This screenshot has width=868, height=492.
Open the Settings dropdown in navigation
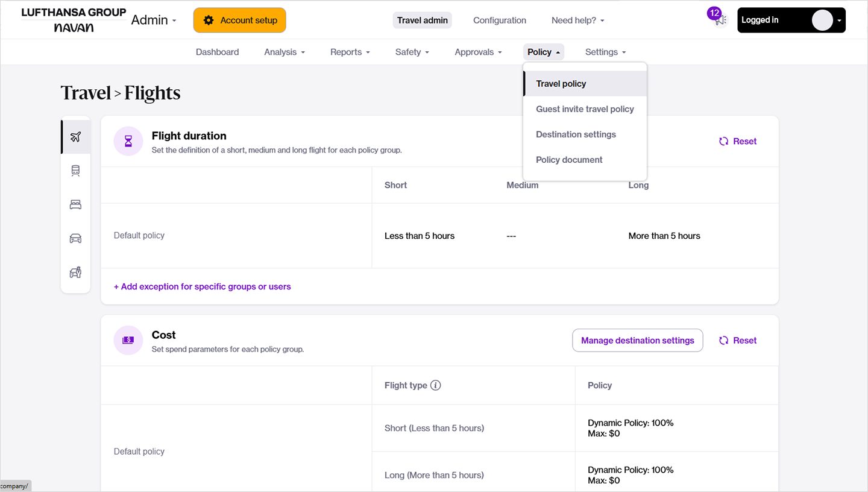point(605,52)
